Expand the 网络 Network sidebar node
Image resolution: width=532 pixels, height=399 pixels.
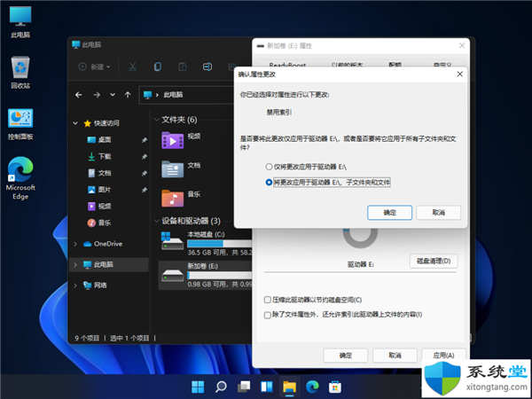click(75, 286)
